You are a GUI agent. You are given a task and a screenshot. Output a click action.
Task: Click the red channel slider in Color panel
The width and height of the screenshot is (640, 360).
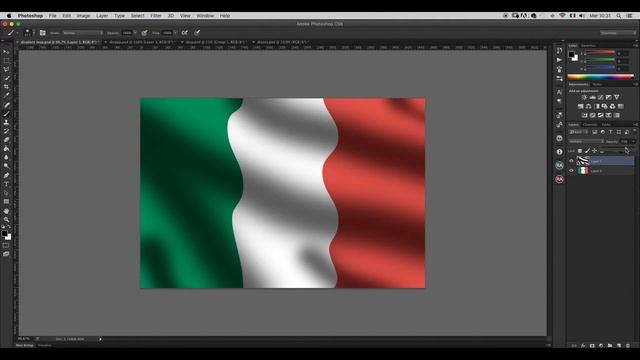pos(600,53)
